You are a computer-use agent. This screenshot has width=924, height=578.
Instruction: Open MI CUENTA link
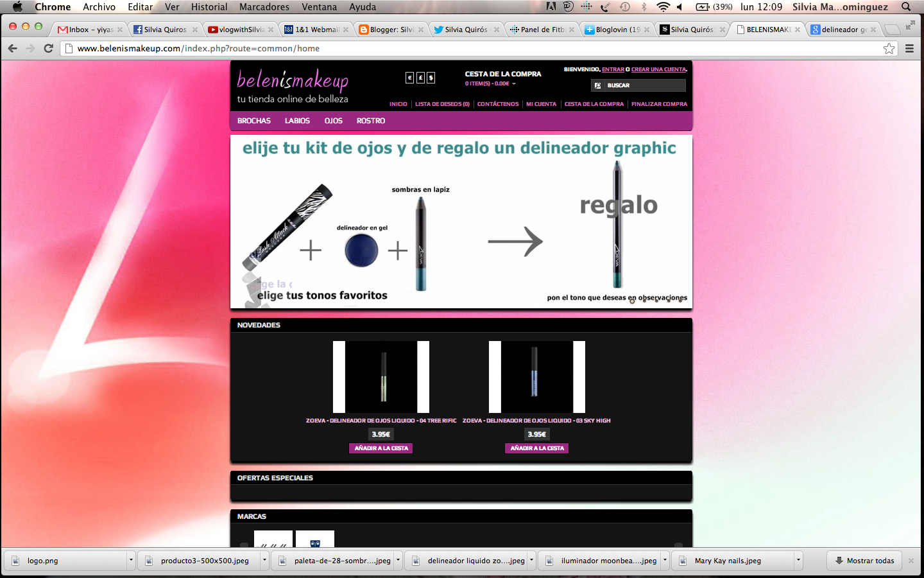541,104
